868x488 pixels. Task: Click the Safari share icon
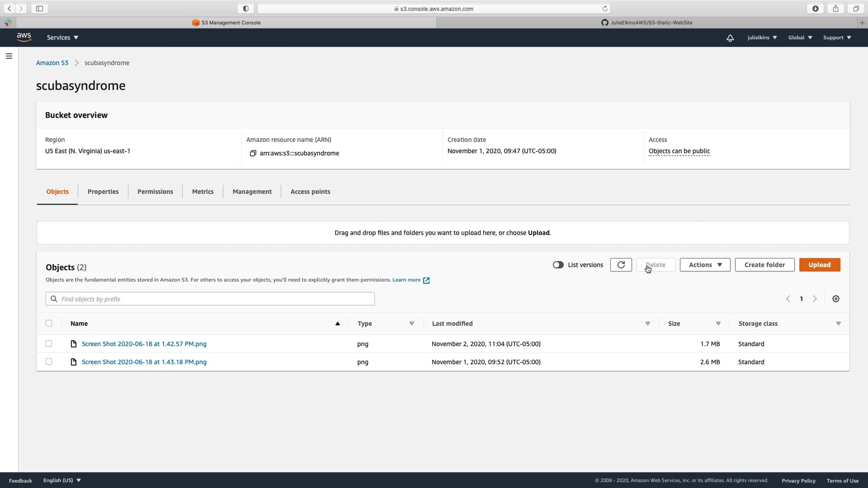point(836,8)
